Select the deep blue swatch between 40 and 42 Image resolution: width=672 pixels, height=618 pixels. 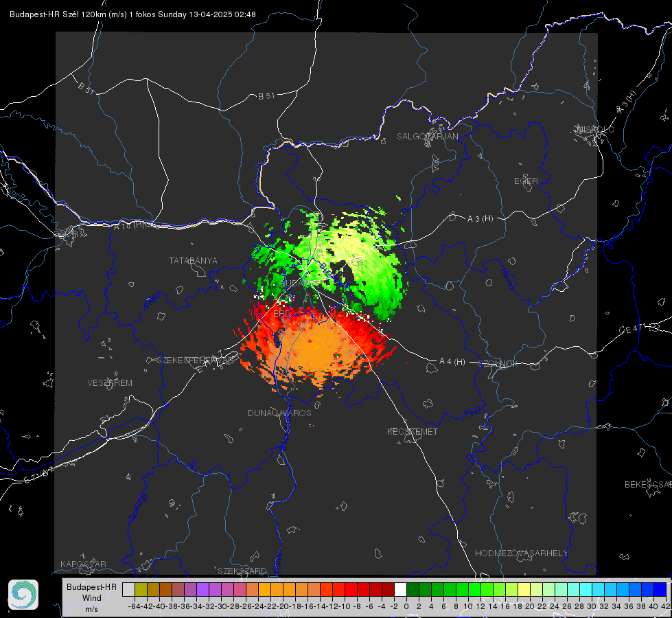click(660, 589)
